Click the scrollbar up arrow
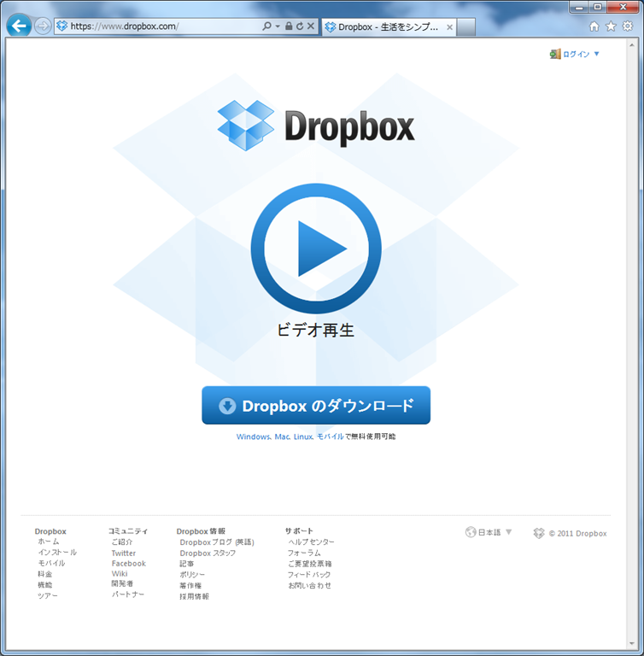 [632, 44]
